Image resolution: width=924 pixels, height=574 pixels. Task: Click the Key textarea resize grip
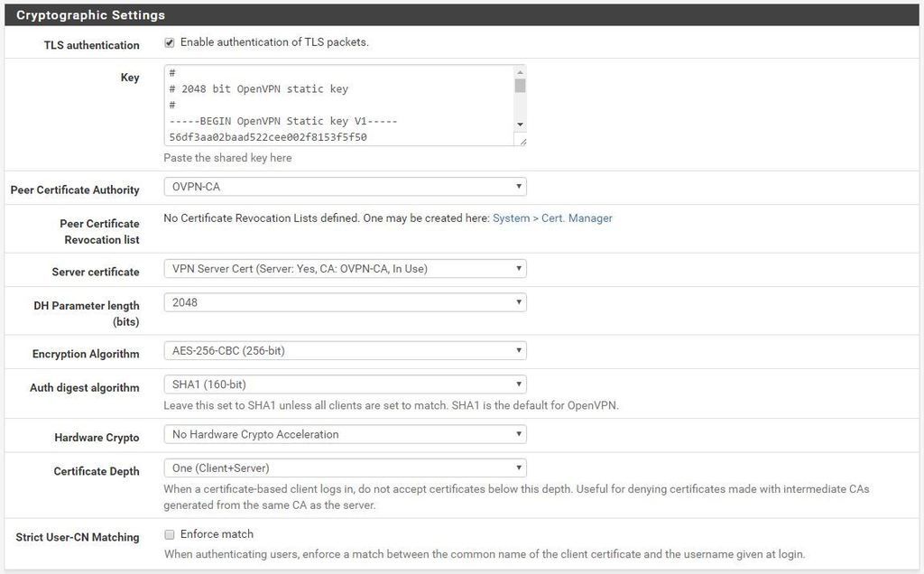(522, 142)
